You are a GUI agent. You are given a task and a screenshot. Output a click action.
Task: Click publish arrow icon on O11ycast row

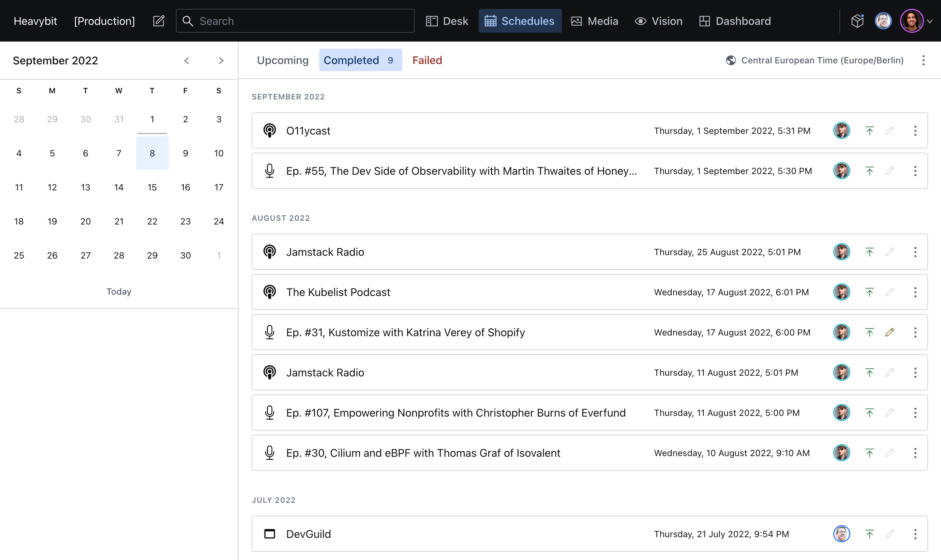(x=870, y=131)
